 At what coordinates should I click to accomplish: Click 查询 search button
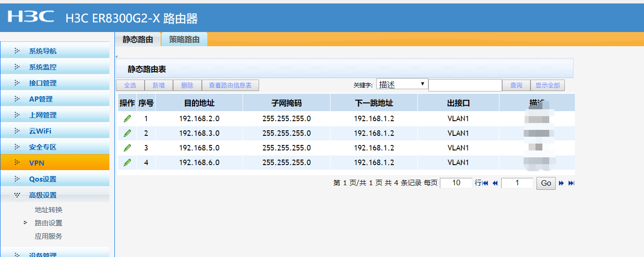516,86
